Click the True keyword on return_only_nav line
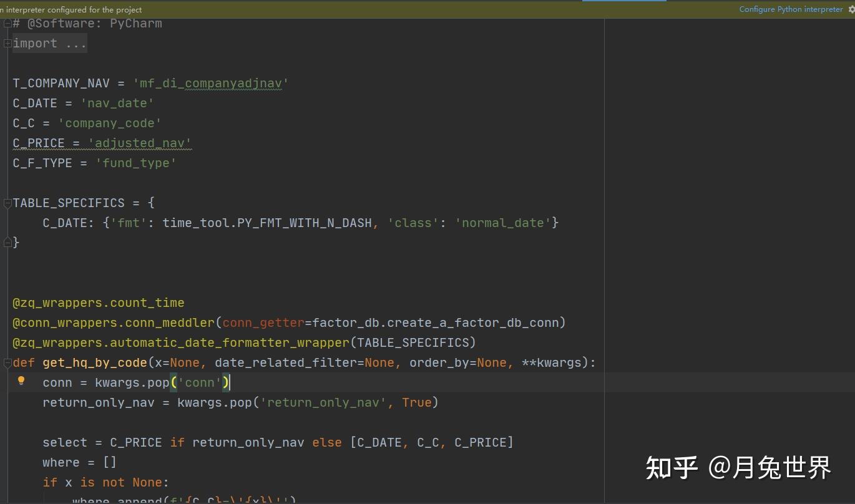 tap(417, 403)
